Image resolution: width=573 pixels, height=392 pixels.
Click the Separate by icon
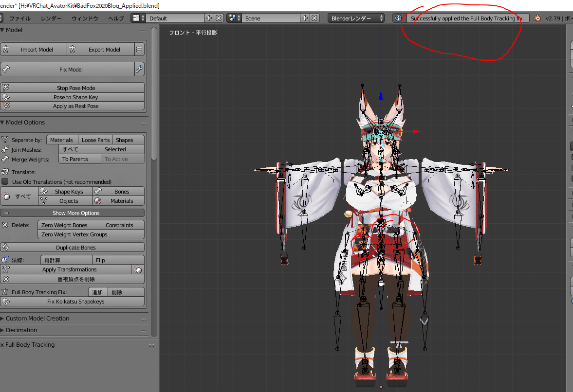(x=5, y=140)
